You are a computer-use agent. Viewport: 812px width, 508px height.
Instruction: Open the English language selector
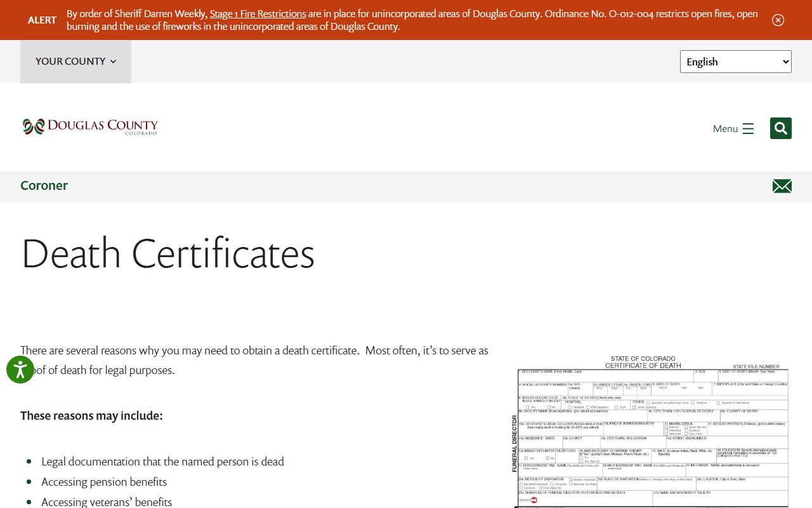(735, 62)
